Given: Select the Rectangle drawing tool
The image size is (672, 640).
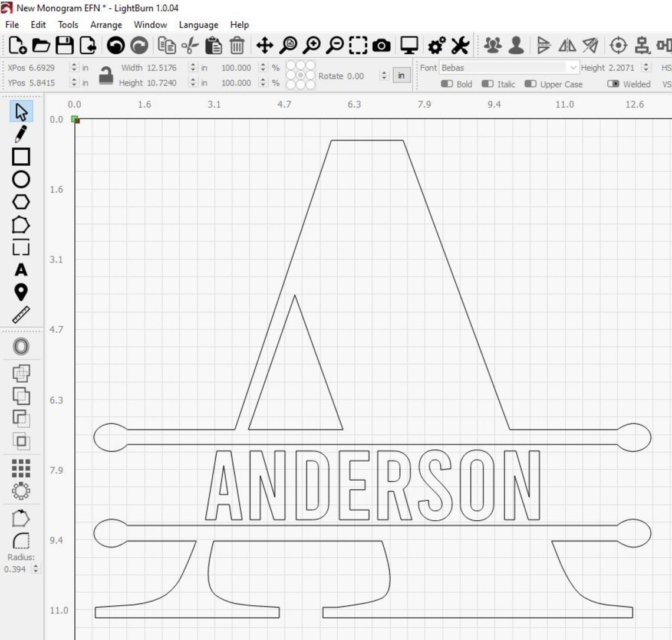Looking at the screenshot, I should tap(21, 156).
